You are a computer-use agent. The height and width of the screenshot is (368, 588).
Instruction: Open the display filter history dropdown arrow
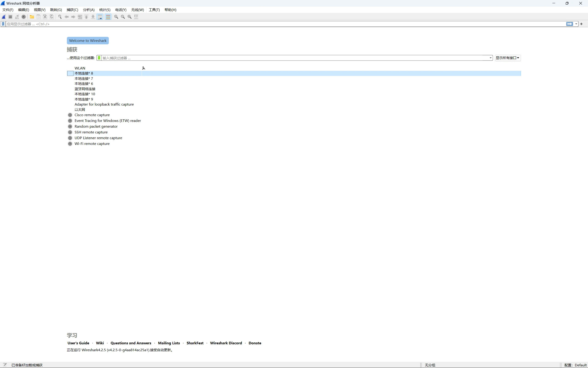576,24
